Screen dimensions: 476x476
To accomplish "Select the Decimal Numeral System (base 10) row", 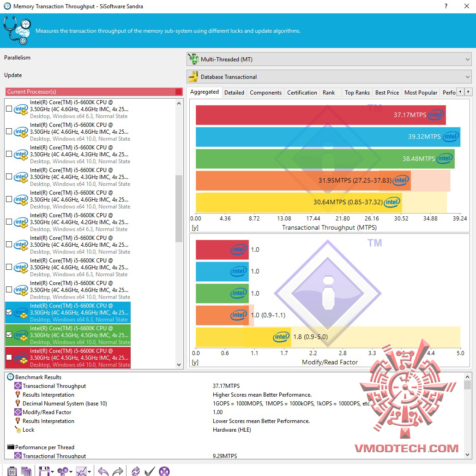I will tap(65, 403).
